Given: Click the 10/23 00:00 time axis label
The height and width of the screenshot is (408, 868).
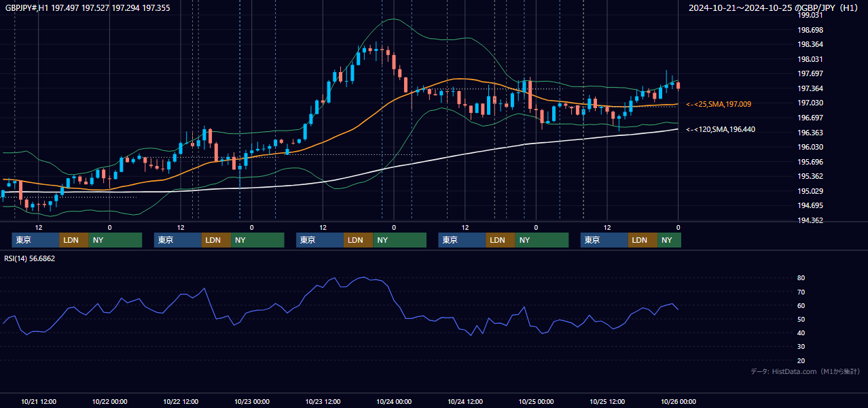Looking at the screenshot, I should (252, 402).
